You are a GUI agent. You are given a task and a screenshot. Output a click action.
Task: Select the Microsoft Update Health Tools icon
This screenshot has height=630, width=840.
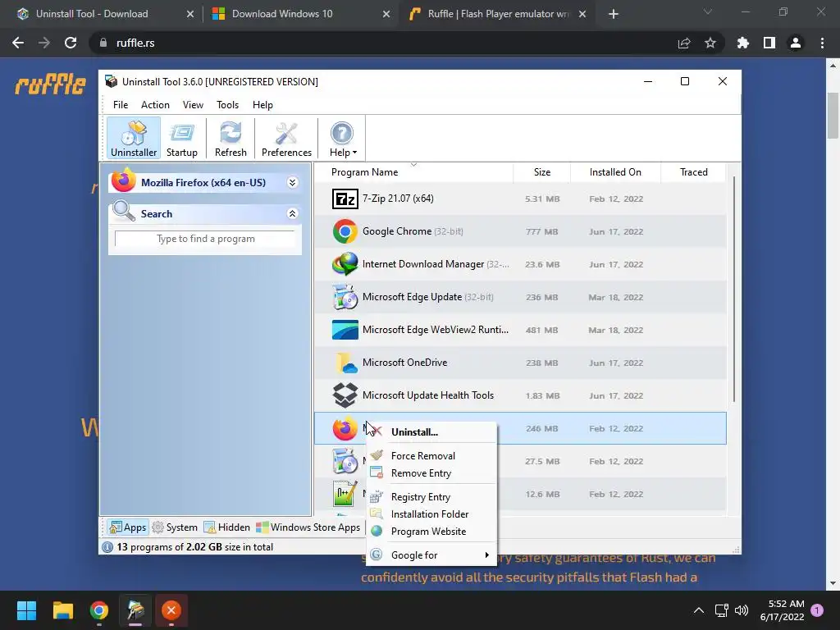(345, 395)
